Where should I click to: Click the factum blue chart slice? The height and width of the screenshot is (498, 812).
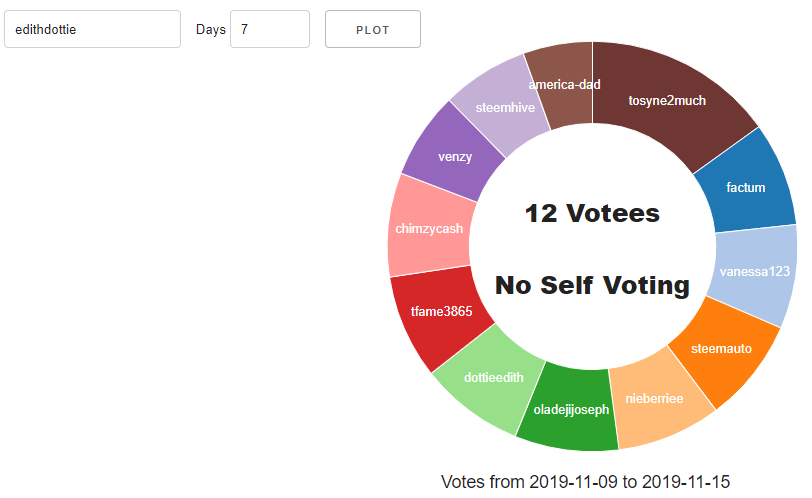[745, 187]
